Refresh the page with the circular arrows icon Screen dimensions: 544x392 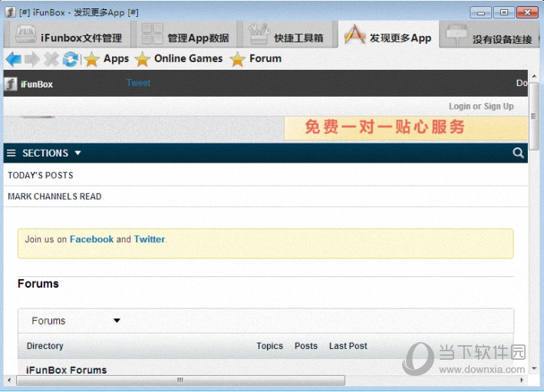pyautogui.click(x=71, y=59)
